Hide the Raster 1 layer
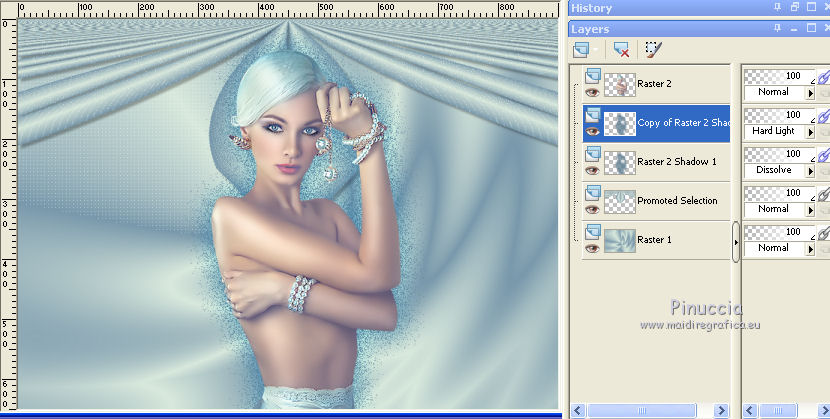Viewport: 830px width, 419px height. [592, 249]
